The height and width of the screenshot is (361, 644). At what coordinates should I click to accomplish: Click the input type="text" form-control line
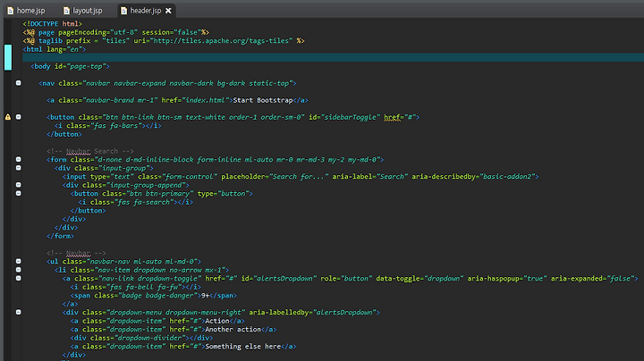click(301, 176)
